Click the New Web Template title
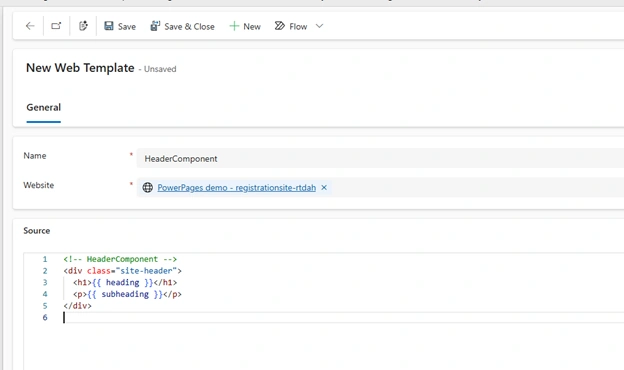Viewport: 624px width, 370px height. click(x=80, y=68)
